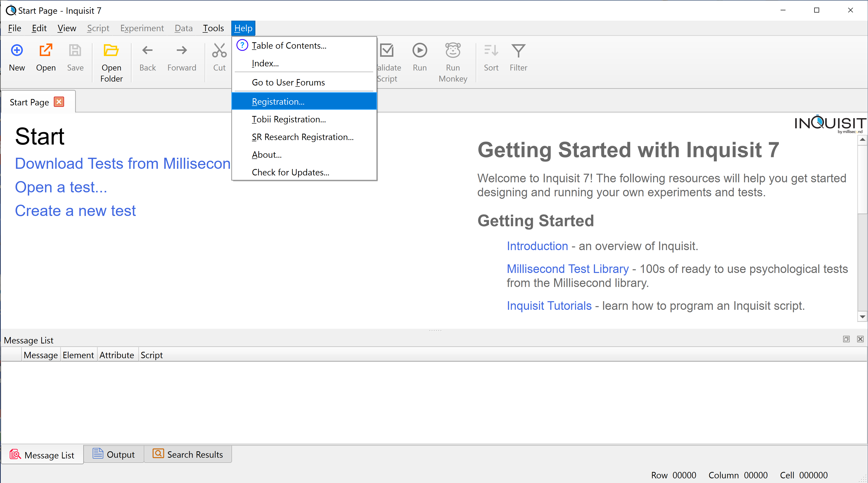Click the Filter funnel icon
Viewport: 868px width, 483px height.
click(x=518, y=51)
